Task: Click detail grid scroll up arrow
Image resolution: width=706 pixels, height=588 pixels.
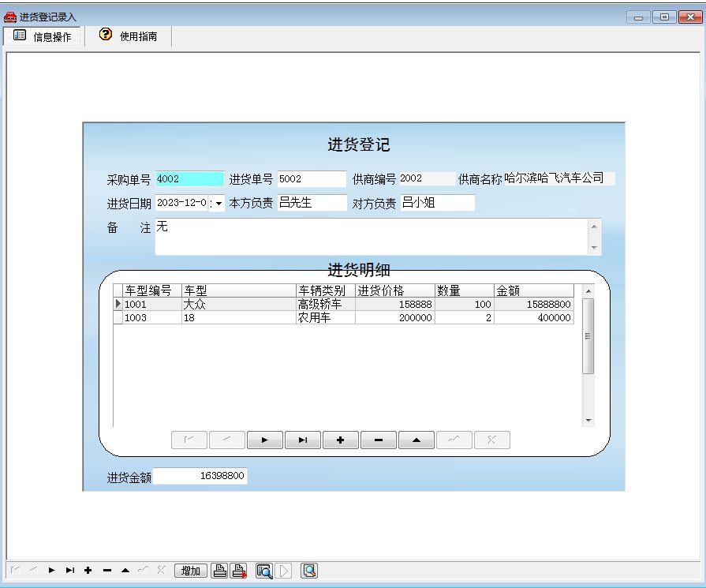Action: coord(588,291)
